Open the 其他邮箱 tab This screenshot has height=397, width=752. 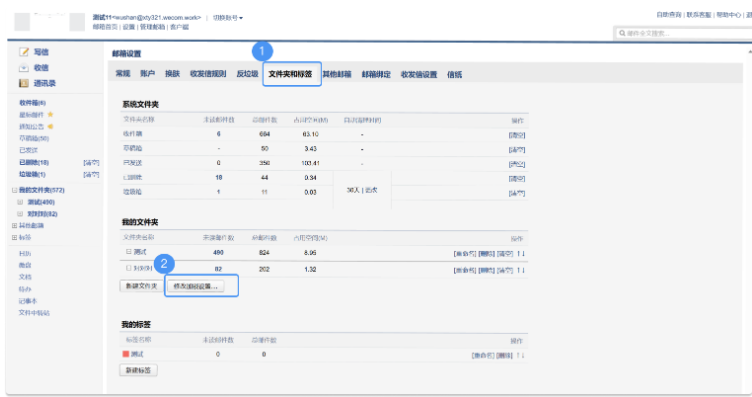tap(337, 74)
